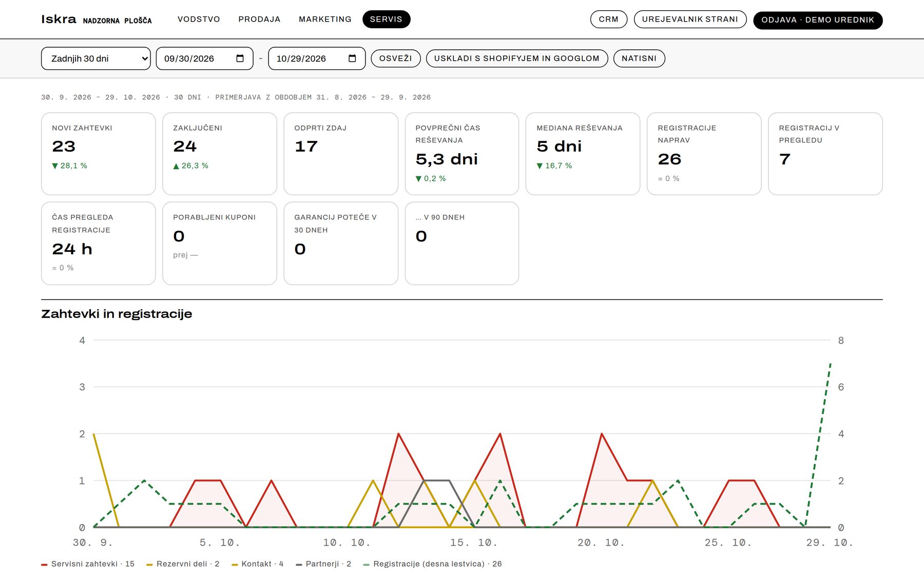The image size is (924, 578).
Task: Select the Čas pregleda registracije card
Action: 99,244
